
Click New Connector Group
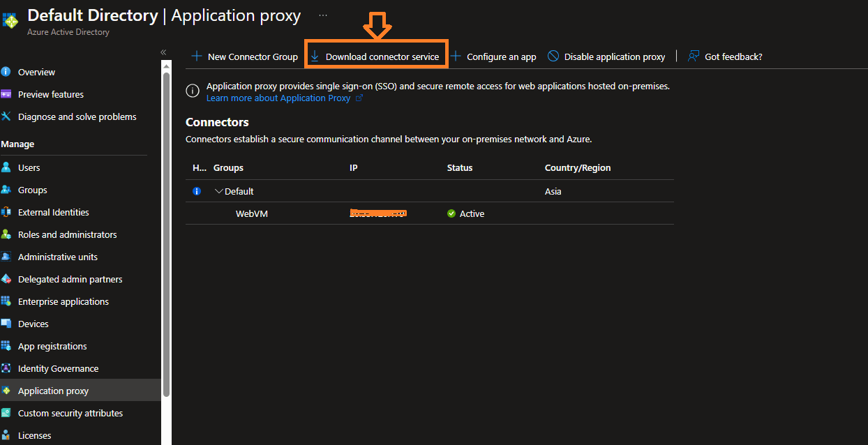(244, 56)
